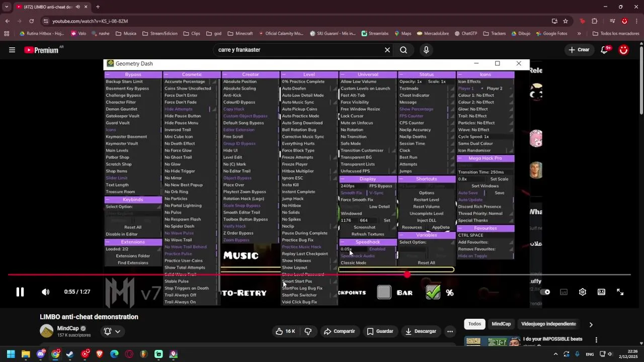Open the Trackers bookmarks folder
The height and width of the screenshot is (362, 644).
(494, 34)
